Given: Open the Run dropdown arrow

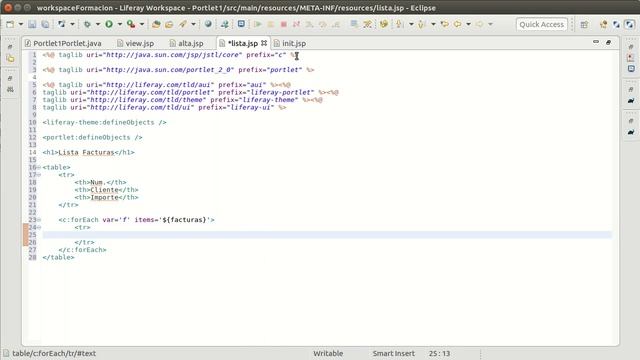Looking at the screenshot, I should [x=120, y=24].
